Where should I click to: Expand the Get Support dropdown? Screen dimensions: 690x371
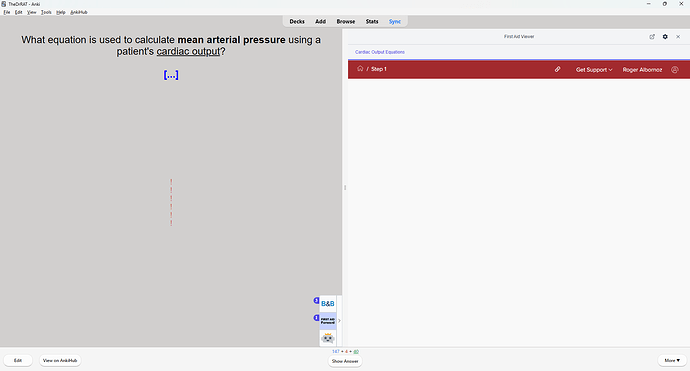click(x=594, y=70)
